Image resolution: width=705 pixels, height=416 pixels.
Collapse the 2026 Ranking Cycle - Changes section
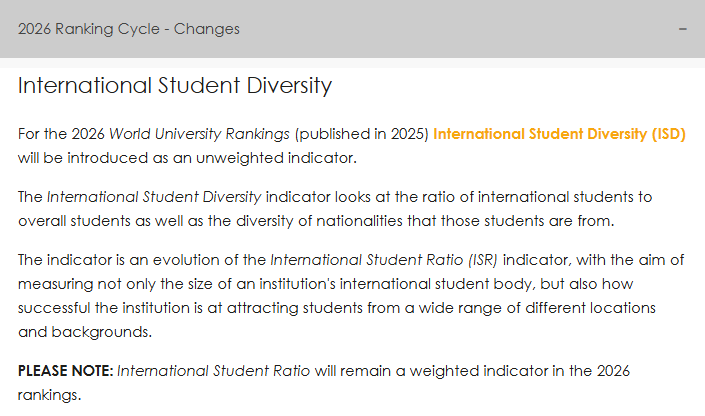point(352,29)
